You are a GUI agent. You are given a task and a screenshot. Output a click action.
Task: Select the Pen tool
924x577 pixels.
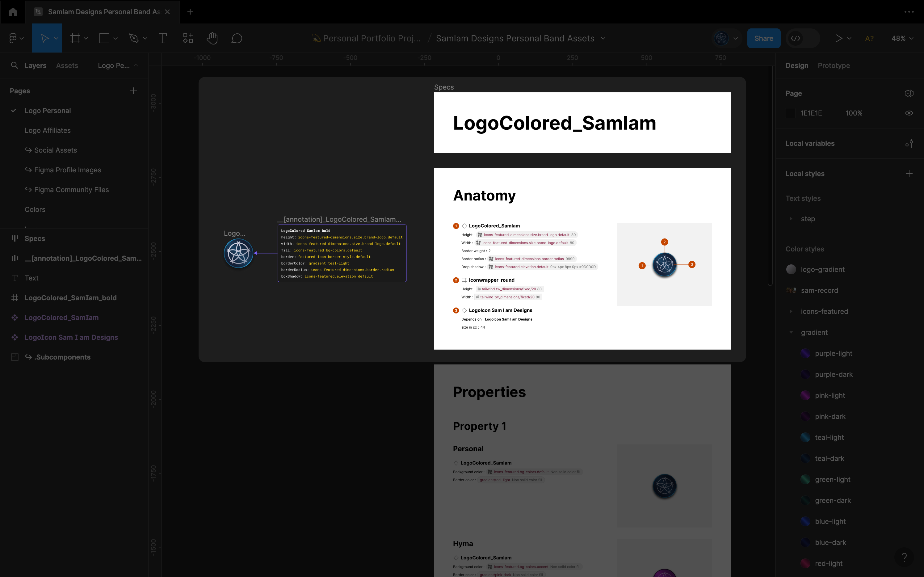tap(133, 38)
